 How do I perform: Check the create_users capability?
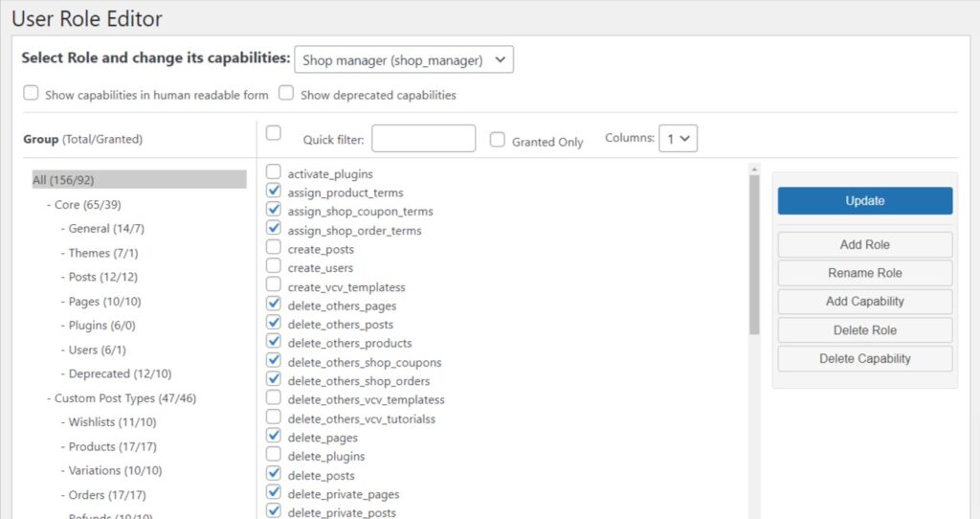tap(274, 267)
